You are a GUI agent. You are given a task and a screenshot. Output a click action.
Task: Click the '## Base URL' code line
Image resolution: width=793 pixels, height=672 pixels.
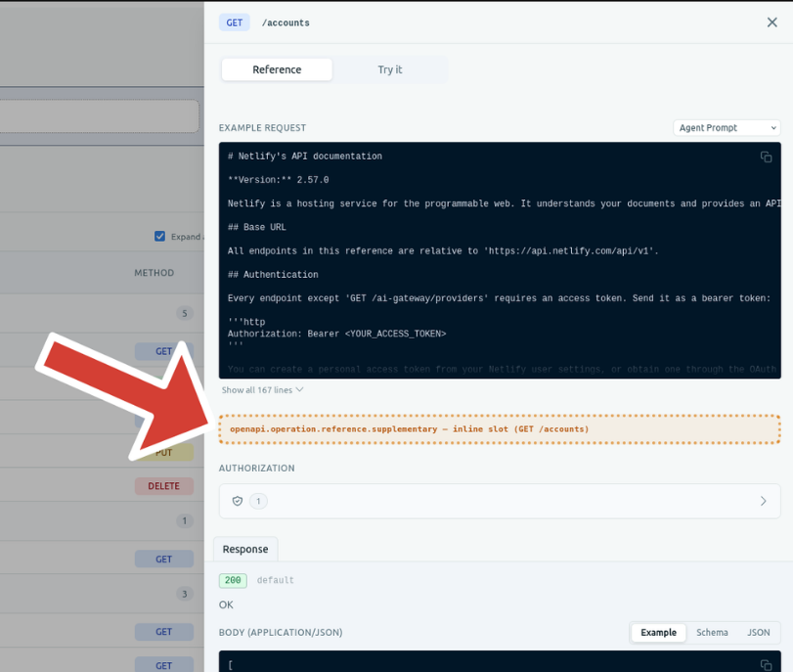pos(257,227)
